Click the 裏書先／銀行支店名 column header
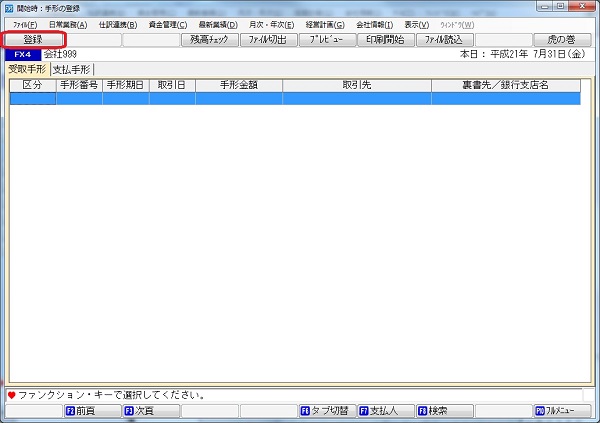This screenshot has height=423, width=600. (506, 85)
